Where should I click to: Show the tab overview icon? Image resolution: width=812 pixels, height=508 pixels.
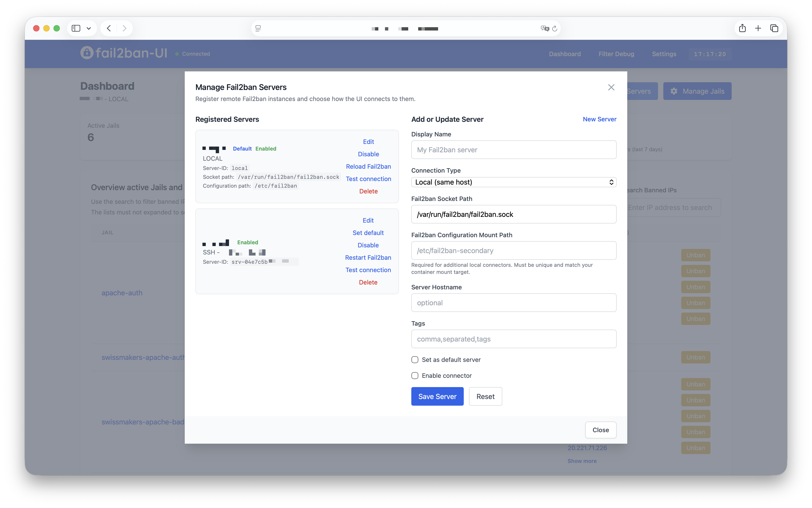pyautogui.click(x=774, y=28)
